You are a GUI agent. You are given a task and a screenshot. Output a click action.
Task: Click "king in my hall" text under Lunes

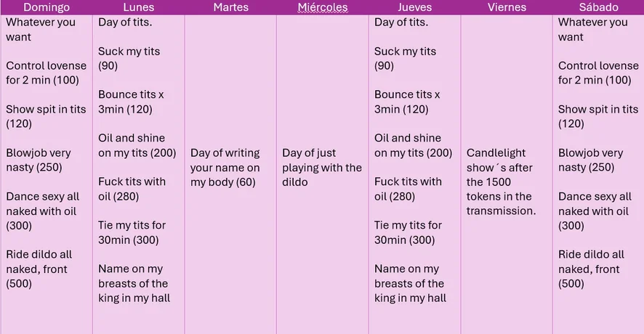coord(132,298)
